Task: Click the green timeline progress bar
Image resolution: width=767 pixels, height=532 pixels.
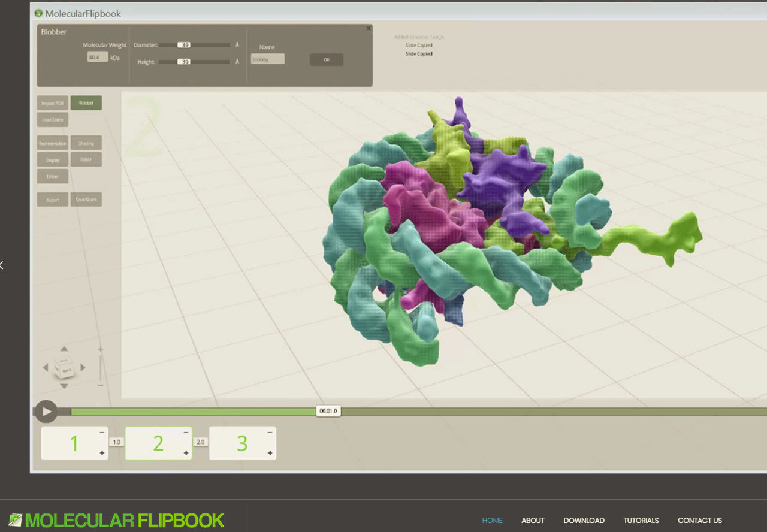Action: (x=194, y=412)
